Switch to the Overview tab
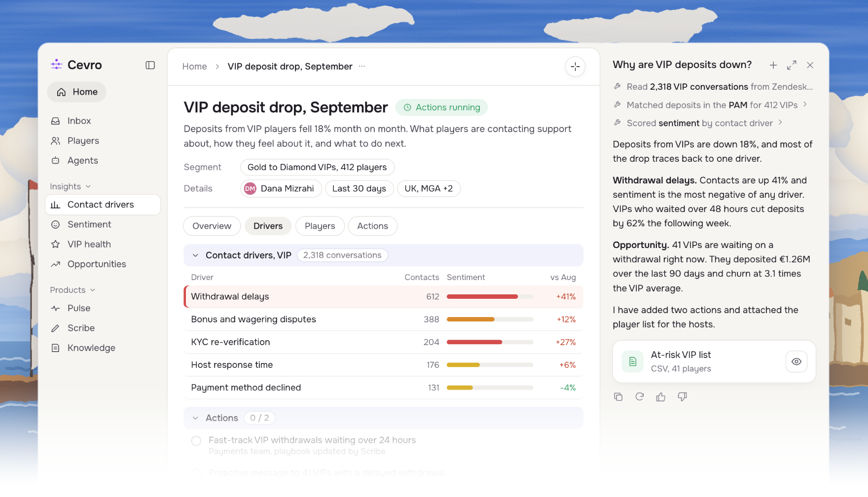The width and height of the screenshot is (868, 497). click(x=212, y=226)
